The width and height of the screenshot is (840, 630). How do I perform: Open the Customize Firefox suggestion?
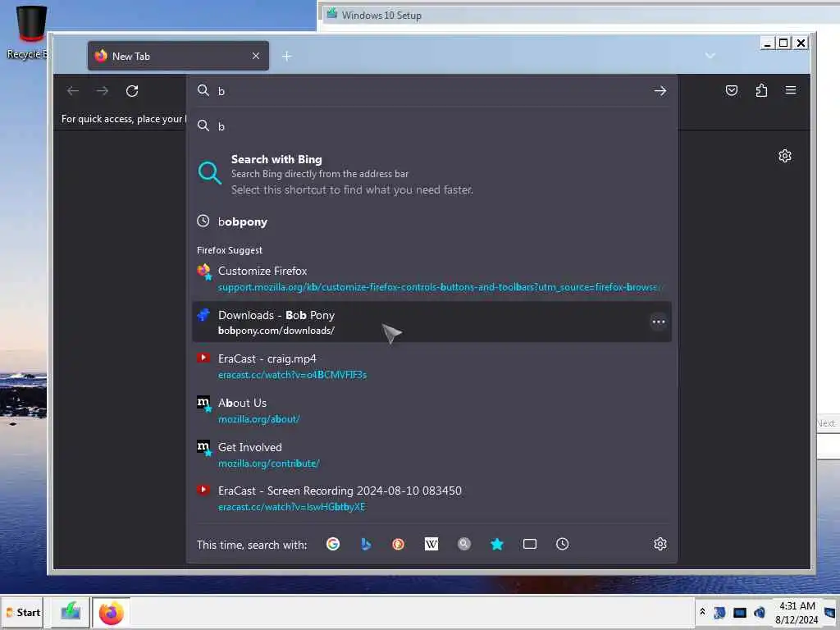(x=431, y=279)
